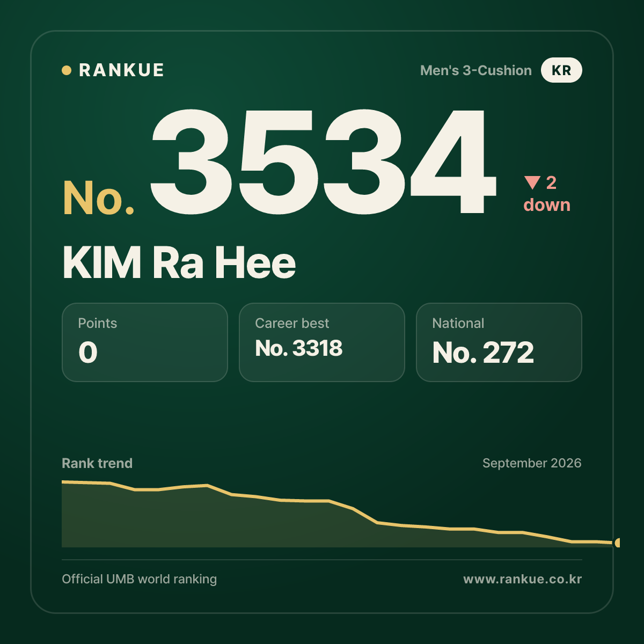Click the Rank trend heading

97,463
